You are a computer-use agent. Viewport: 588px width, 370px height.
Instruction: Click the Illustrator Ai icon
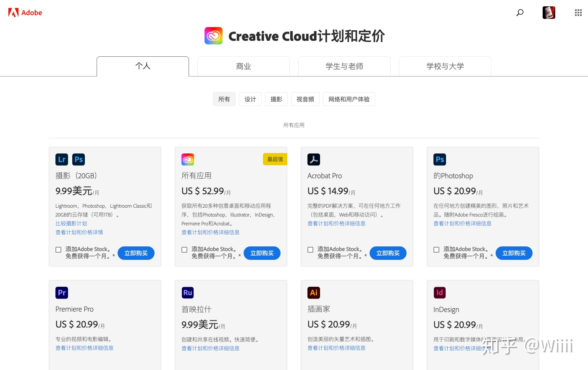[x=314, y=293]
